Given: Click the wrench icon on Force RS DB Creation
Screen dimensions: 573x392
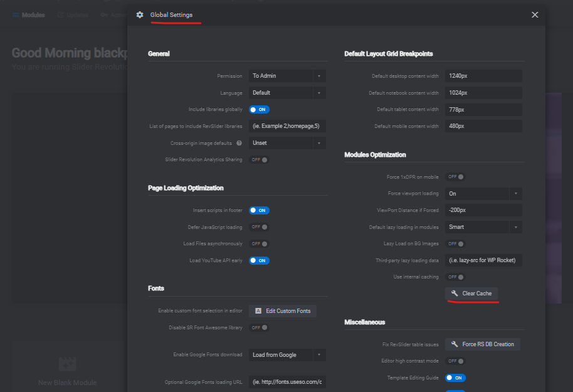Looking at the screenshot, I should pyautogui.click(x=455, y=344).
